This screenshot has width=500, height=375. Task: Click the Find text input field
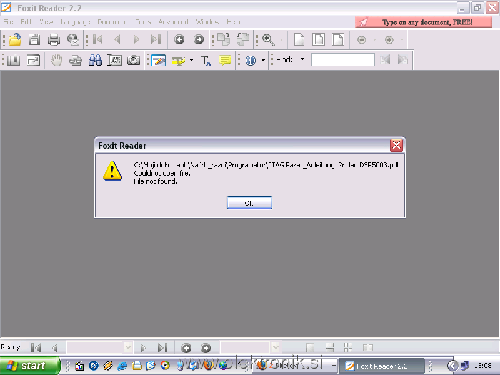point(342,60)
